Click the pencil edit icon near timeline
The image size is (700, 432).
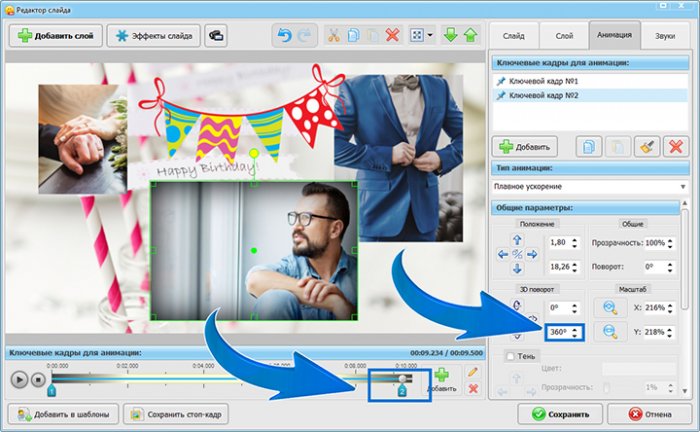473,372
